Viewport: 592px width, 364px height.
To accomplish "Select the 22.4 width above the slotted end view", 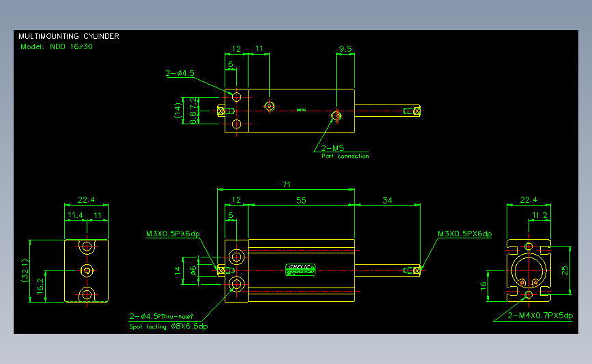I will click(x=528, y=199).
